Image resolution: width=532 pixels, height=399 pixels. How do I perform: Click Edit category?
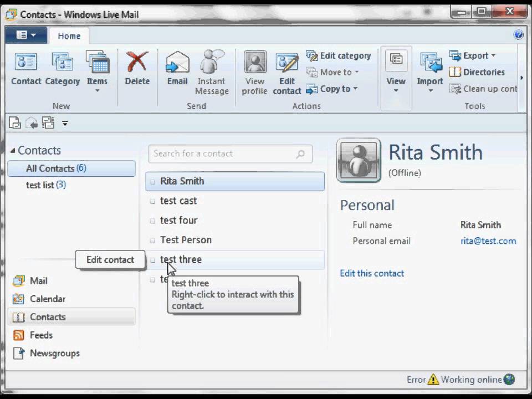339,55
